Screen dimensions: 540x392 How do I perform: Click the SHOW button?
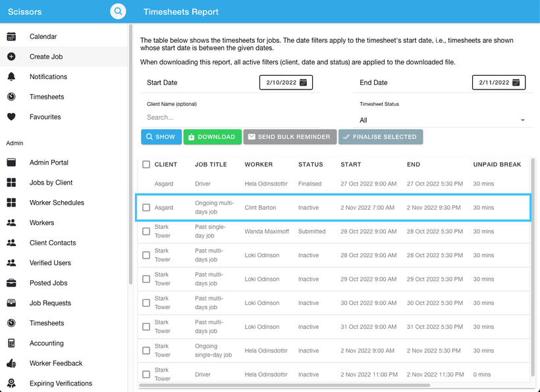161,137
